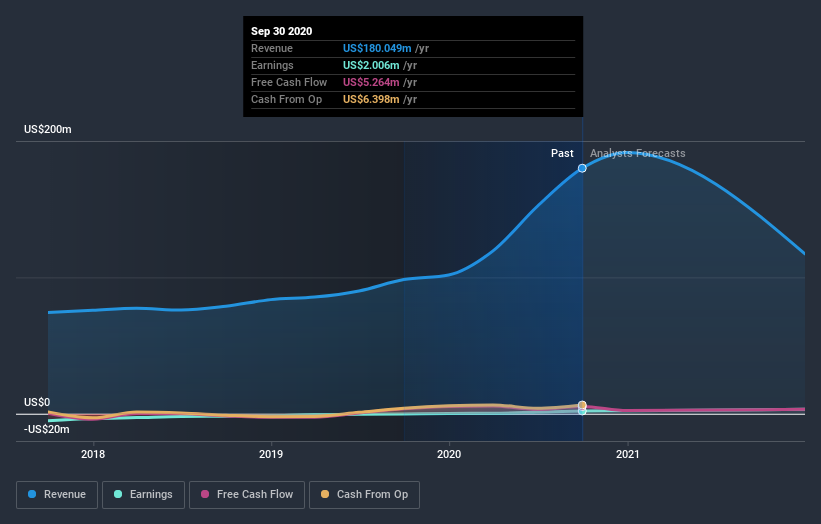Screen dimensions: 821x524
Task: Click the Sep 30 2020 tooltip date
Action: [282, 31]
